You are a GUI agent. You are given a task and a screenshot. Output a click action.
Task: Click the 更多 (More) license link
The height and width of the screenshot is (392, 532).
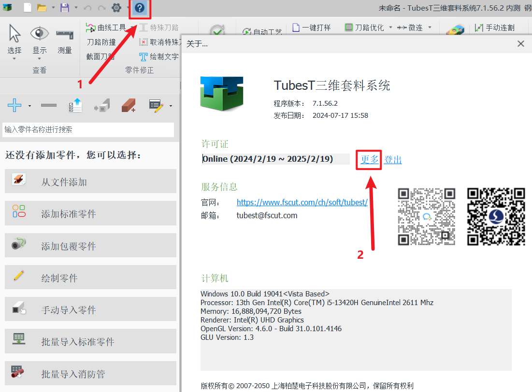tap(369, 159)
